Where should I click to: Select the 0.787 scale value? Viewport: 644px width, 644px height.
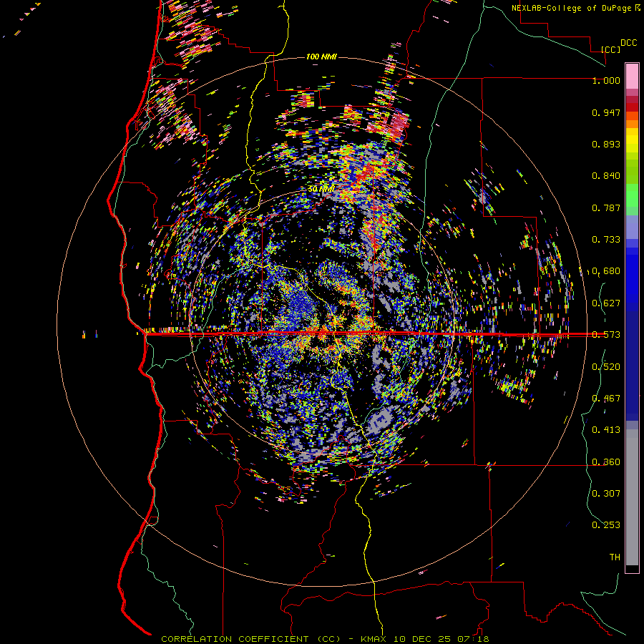click(x=606, y=208)
